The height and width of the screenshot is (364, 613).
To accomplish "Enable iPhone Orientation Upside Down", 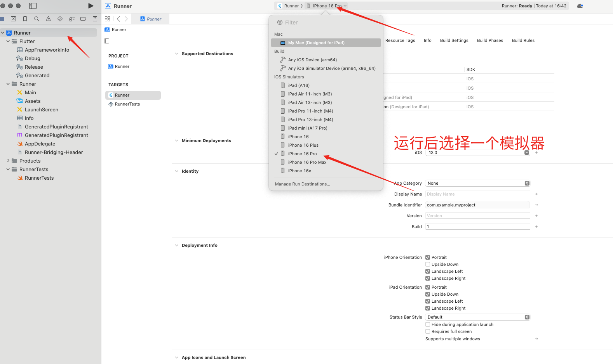I will click(x=428, y=264).
